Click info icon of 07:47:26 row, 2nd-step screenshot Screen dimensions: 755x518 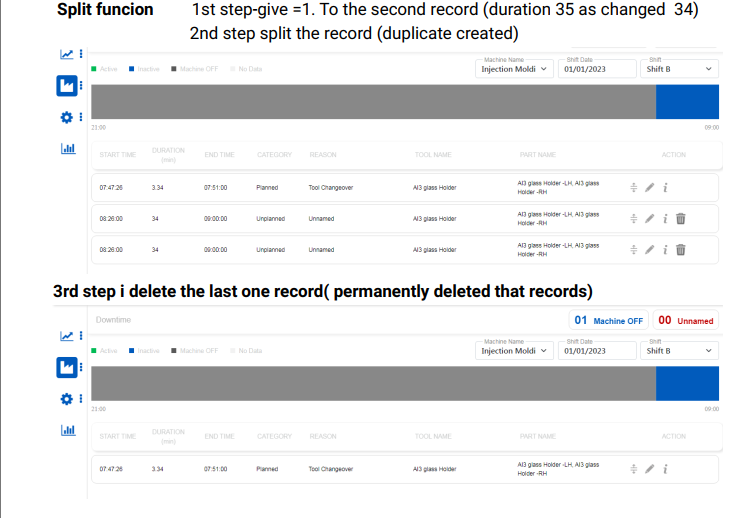tap(665, 188)
